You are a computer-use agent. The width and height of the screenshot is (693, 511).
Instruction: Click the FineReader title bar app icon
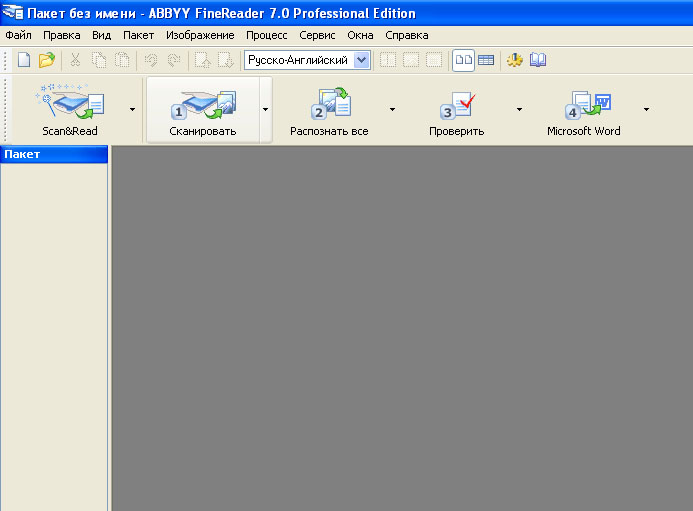(x=12, y=12)
